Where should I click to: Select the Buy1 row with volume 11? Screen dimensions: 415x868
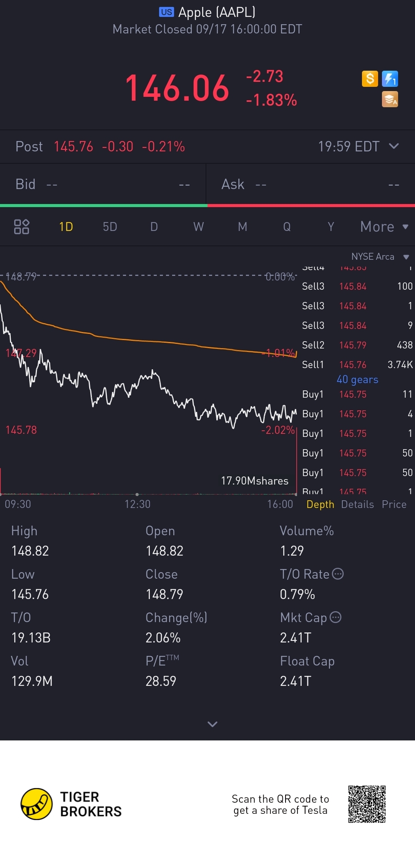click(357, 394)
